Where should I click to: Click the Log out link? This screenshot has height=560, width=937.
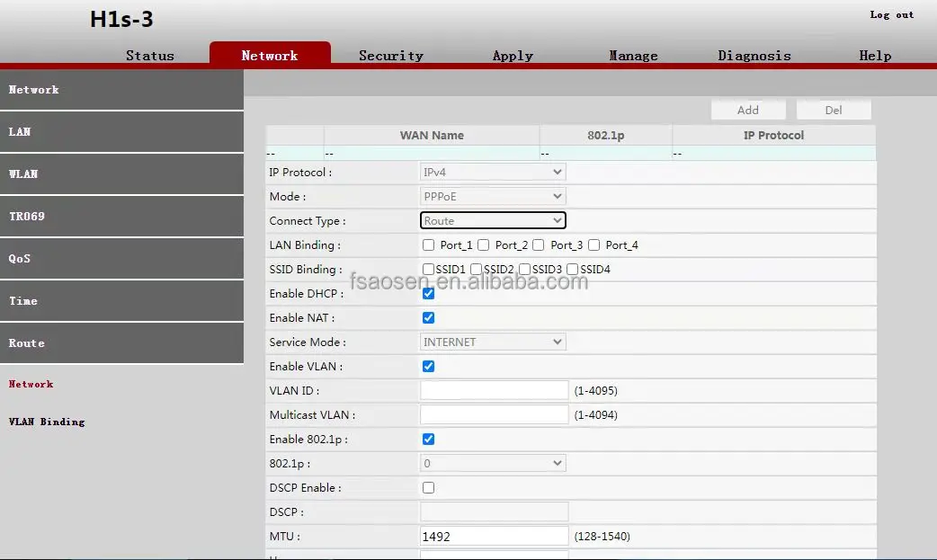tap(891, 15)
